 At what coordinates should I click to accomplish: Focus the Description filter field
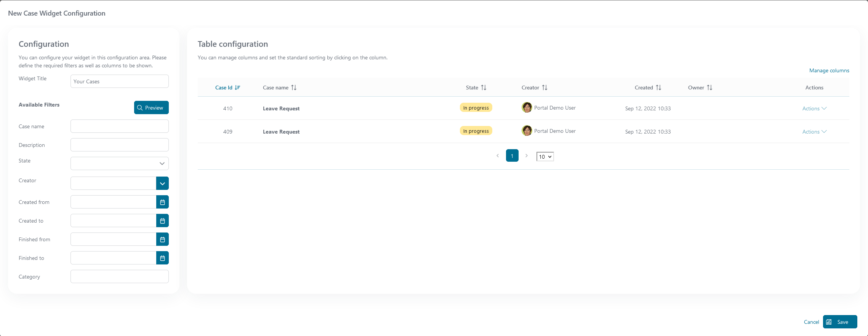click(x=120, y=145)
